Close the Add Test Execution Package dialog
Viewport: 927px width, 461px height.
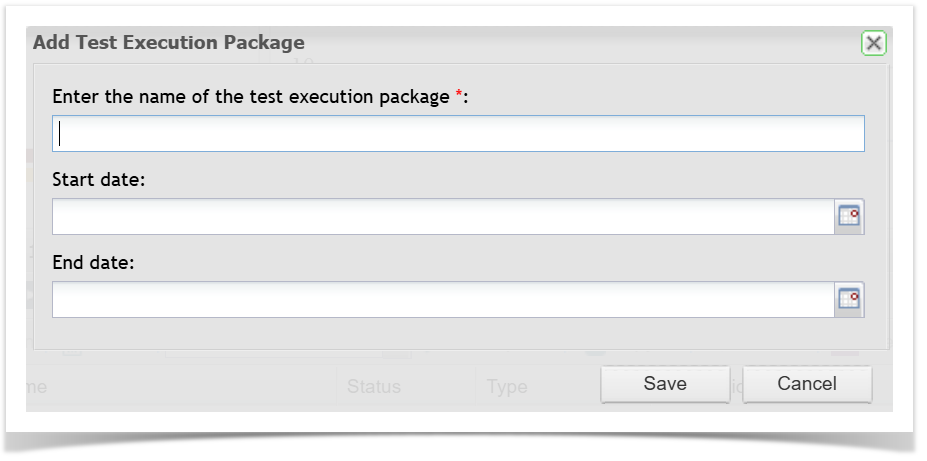coord(873,43)
